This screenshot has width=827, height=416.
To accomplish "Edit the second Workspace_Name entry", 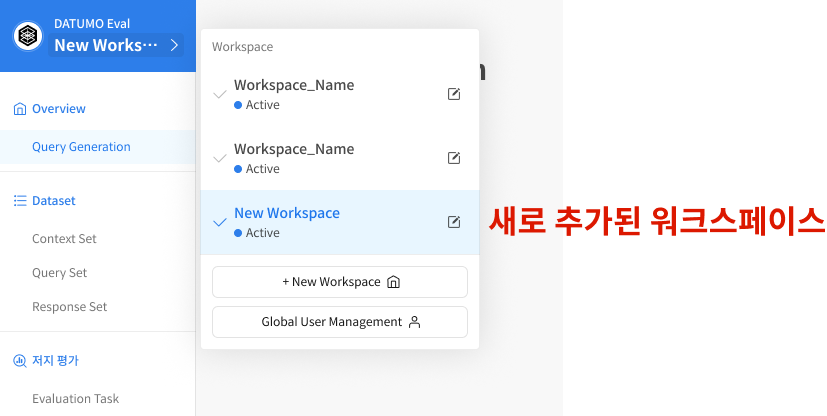I will [454, 158].
